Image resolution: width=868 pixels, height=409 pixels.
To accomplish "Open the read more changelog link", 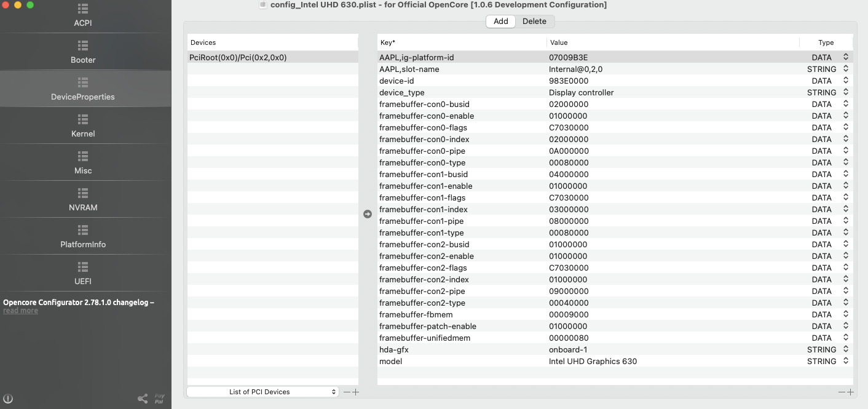I will tap(20, 311).
